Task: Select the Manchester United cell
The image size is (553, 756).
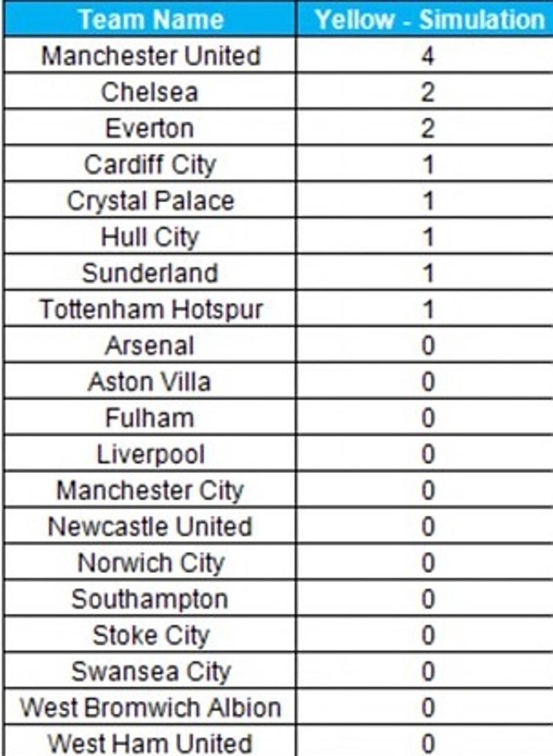Action: pyautogui.click(x=151, y=56)
